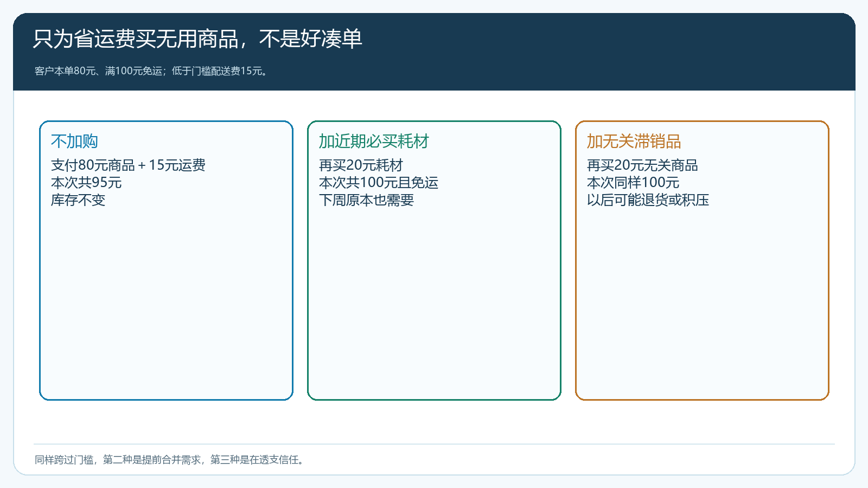
Task: Click the 加无关滞销品 card heading
Action: [634, 142]
